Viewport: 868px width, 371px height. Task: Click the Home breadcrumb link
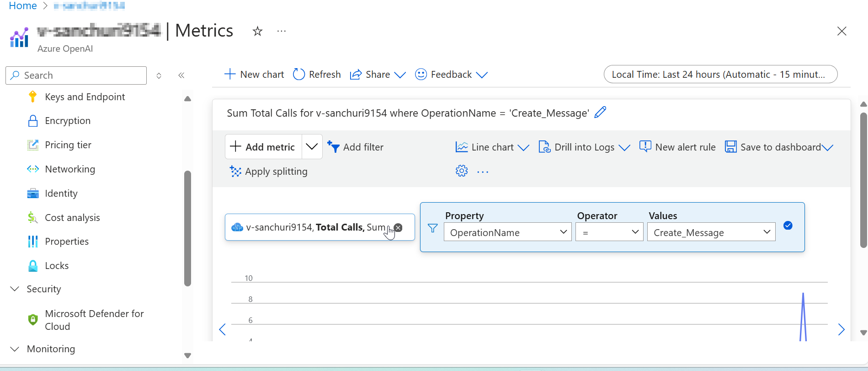click(x=23, y=5)
